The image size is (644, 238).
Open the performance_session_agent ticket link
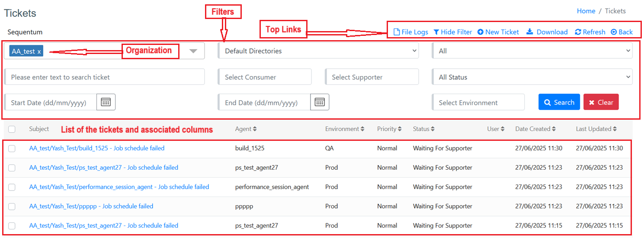point(119,187)
